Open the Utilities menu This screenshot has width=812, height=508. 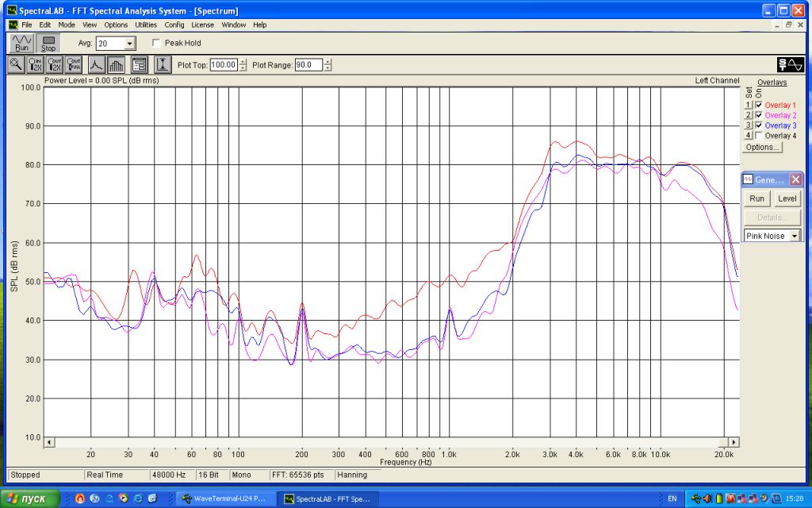[x=146, y=25]
